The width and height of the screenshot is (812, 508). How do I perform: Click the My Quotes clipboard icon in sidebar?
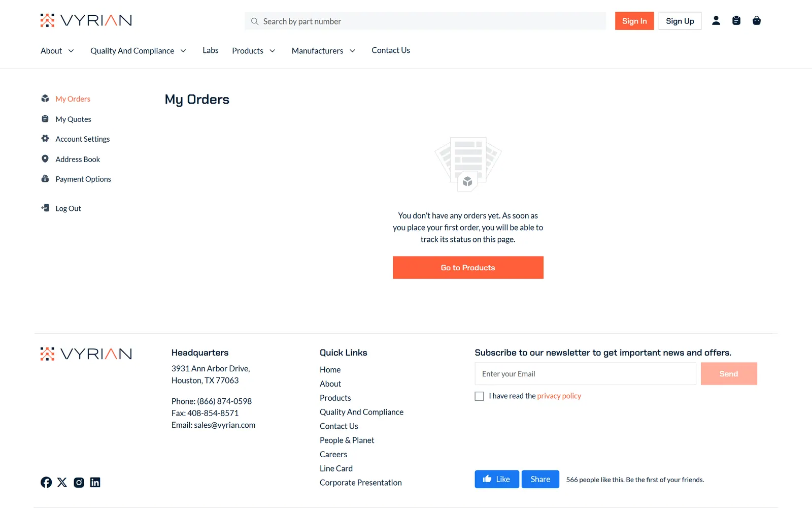[45, 118]
